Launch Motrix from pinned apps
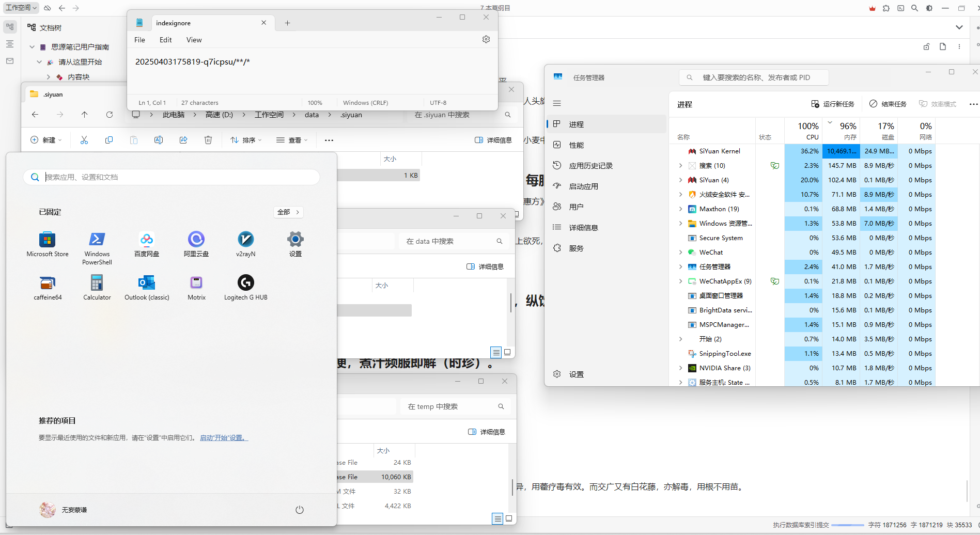The width and height of the screenshot is (980, 535). 196,288
